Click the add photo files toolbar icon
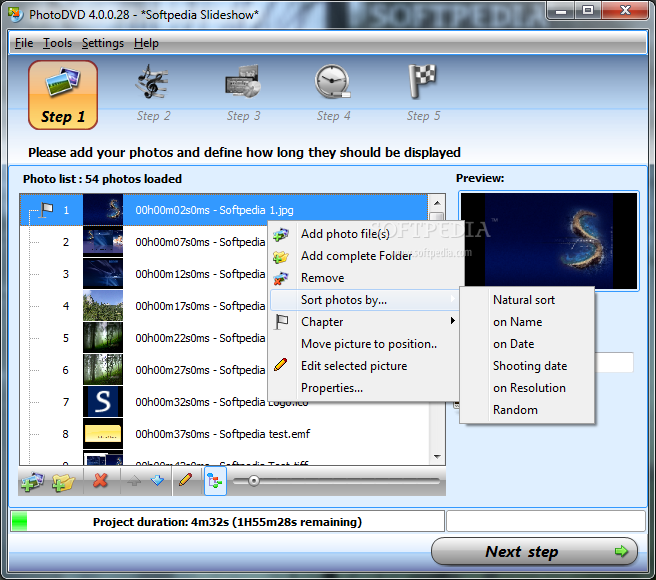The height and width of the screenshot is (580, 656). tap(32, 481)
